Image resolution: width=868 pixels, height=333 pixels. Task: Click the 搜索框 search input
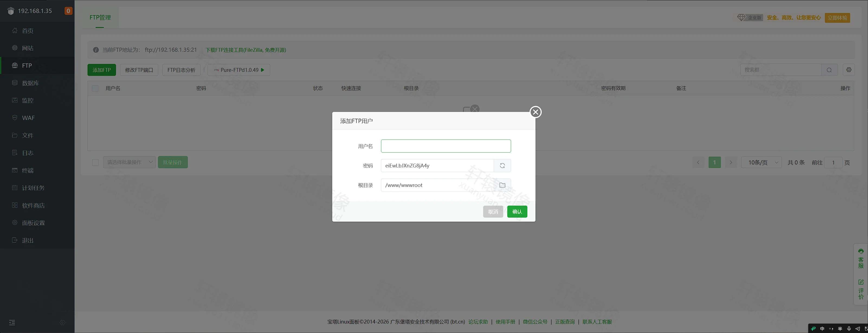coord(781,70)
